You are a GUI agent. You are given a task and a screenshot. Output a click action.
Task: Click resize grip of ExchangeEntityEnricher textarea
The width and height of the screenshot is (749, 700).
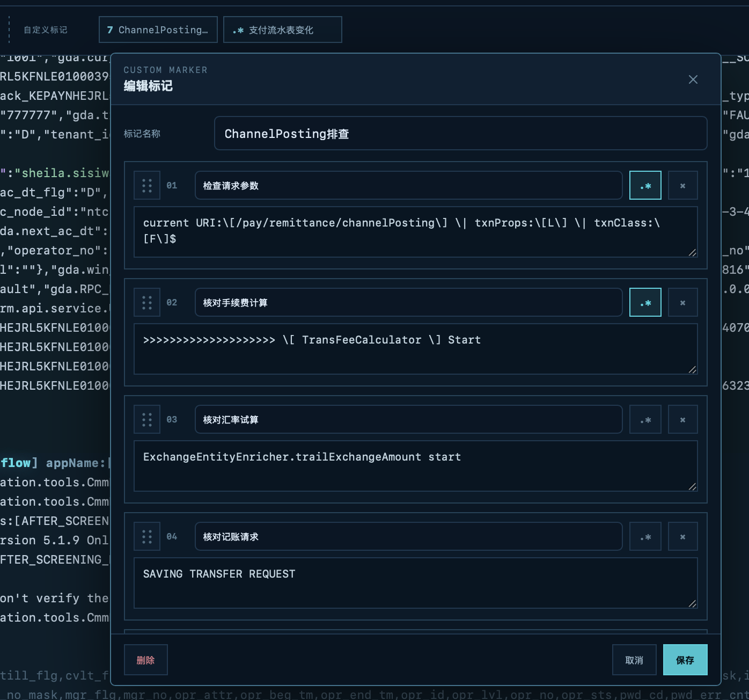pyautogui.click(x=693, y=486)
